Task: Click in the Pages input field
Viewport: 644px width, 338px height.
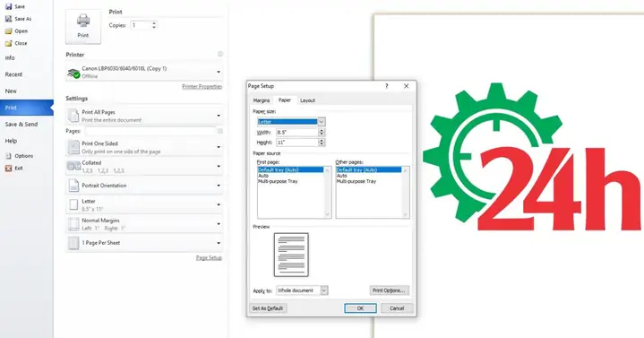Action: tap(150, 131)
